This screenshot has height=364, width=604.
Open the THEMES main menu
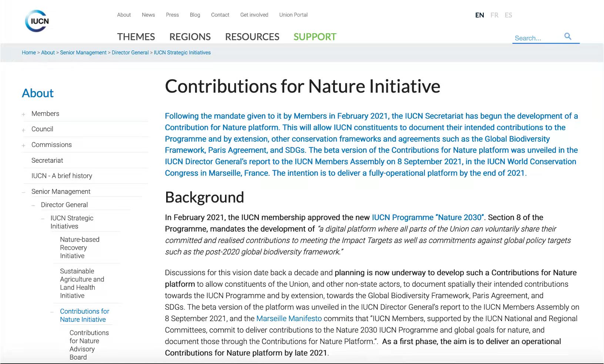tap(136, 37)
